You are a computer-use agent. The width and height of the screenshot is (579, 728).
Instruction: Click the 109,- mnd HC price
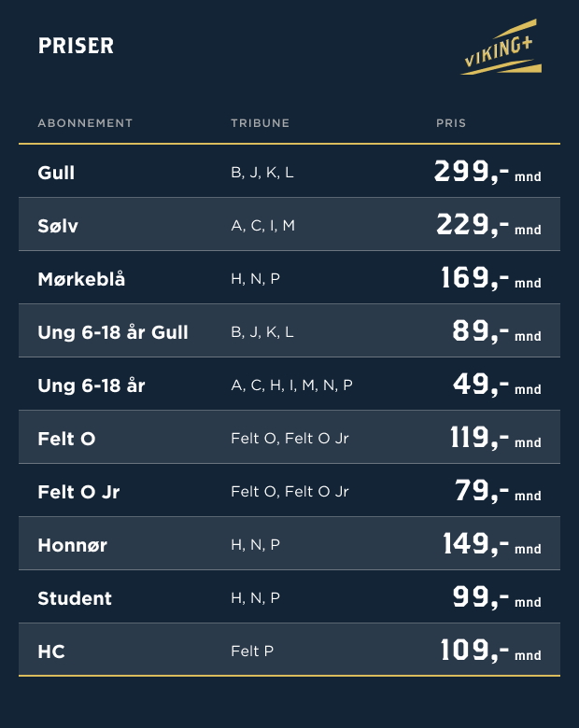click(490, 651)
